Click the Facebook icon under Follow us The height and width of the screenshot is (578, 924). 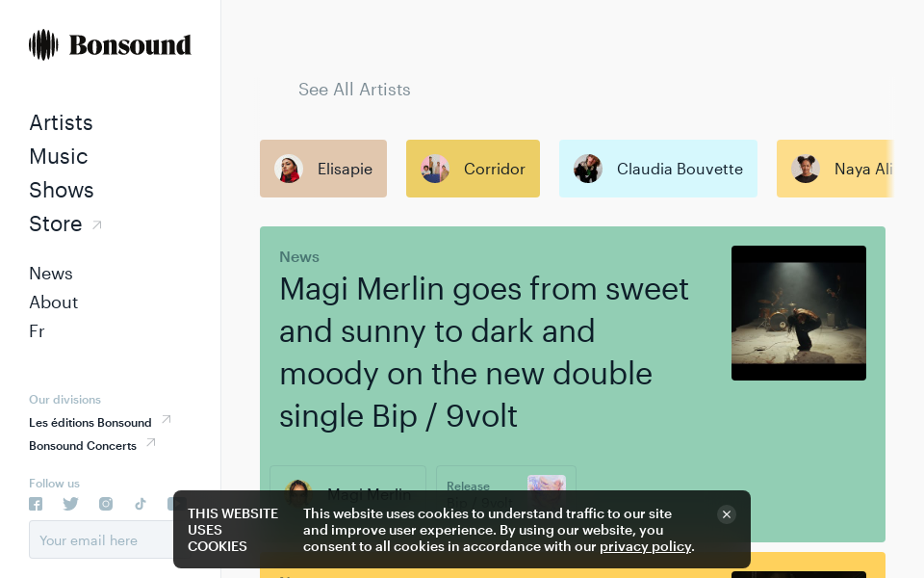[36, 503]
